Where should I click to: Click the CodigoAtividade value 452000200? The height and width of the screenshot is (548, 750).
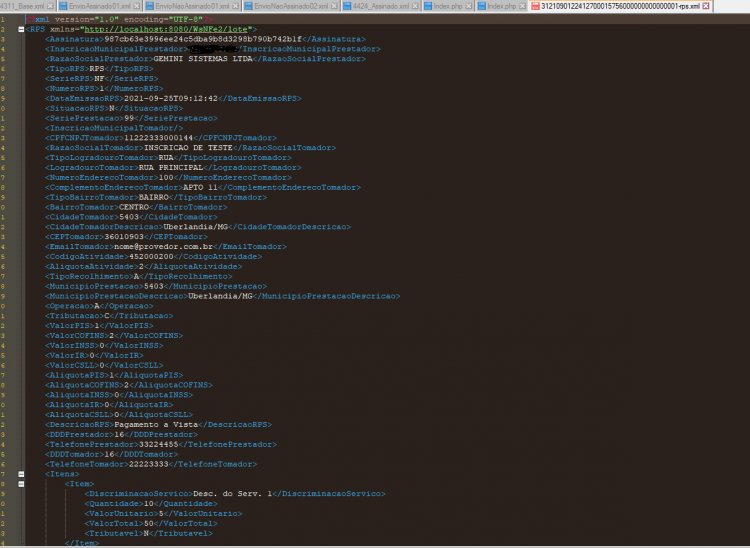(x=151, y=256)
